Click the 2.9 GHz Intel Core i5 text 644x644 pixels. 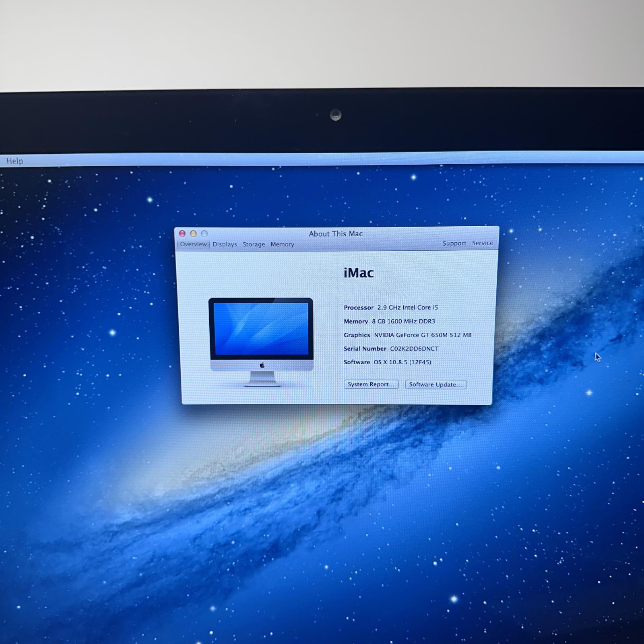coord(407,308)
